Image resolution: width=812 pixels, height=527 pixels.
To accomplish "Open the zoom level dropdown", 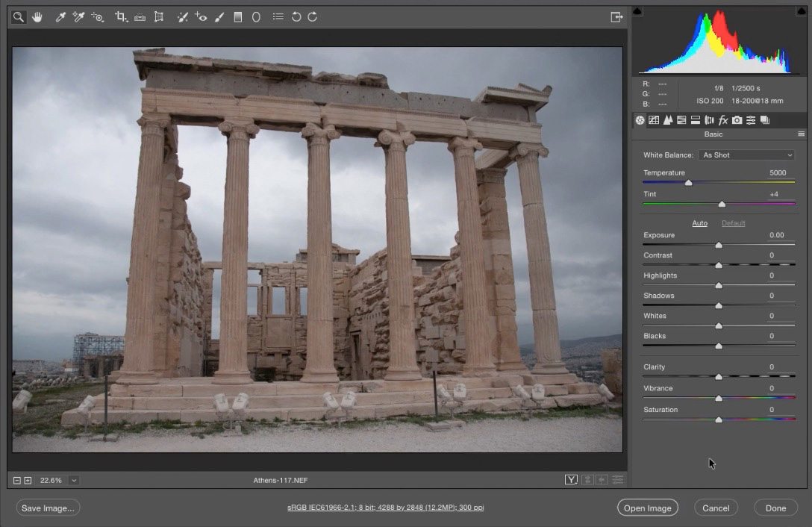I will tap(74, 480).
